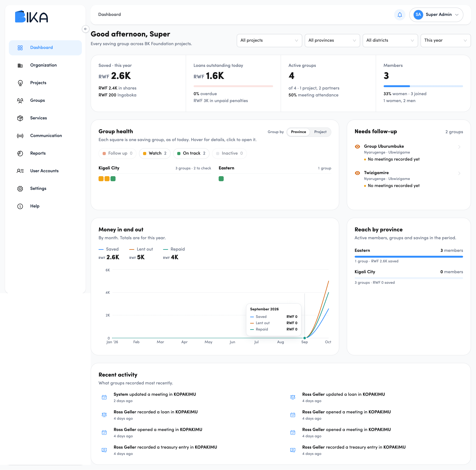
Task: Click the Communication broadcast icon
Action: click(x=20, y=136)
